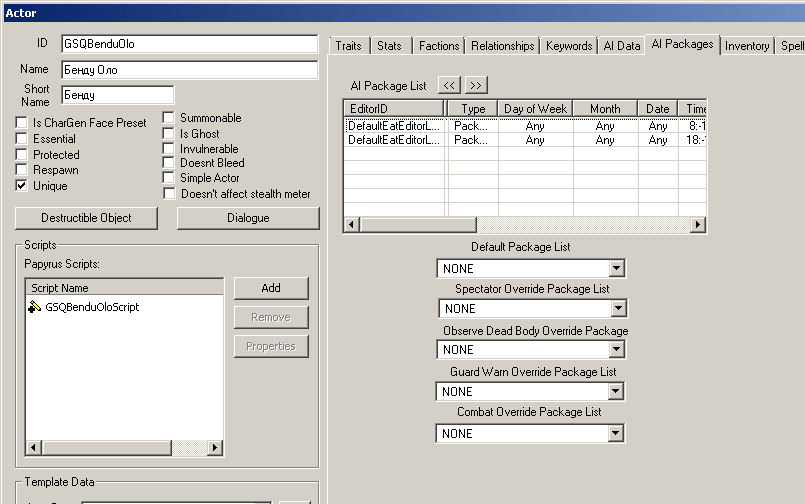
Task: Click the Name input field
Action: coord(189,70)
